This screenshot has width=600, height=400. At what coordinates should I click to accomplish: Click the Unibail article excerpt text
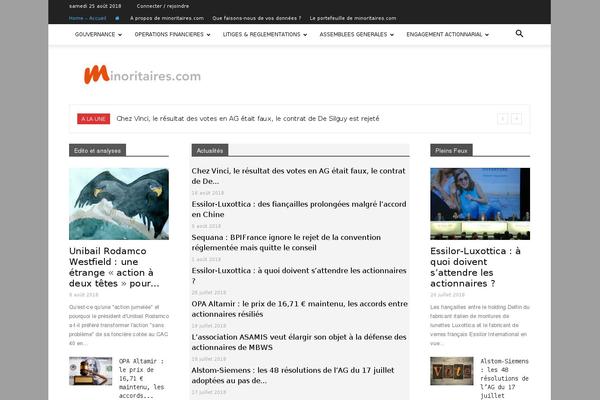pyautogui.click(x=119, y=325)
